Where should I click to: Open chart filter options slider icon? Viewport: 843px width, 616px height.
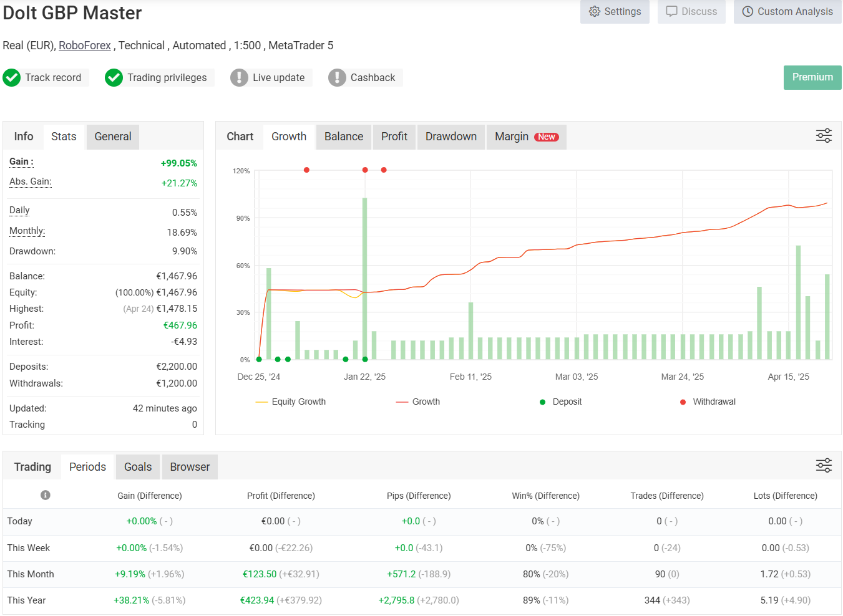click(824, 136)
